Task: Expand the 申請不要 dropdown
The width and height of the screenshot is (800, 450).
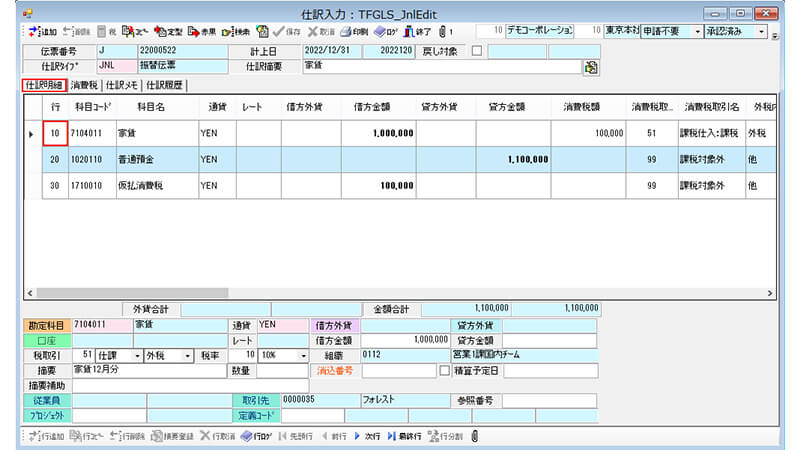Action: click(x=697, y=32)
